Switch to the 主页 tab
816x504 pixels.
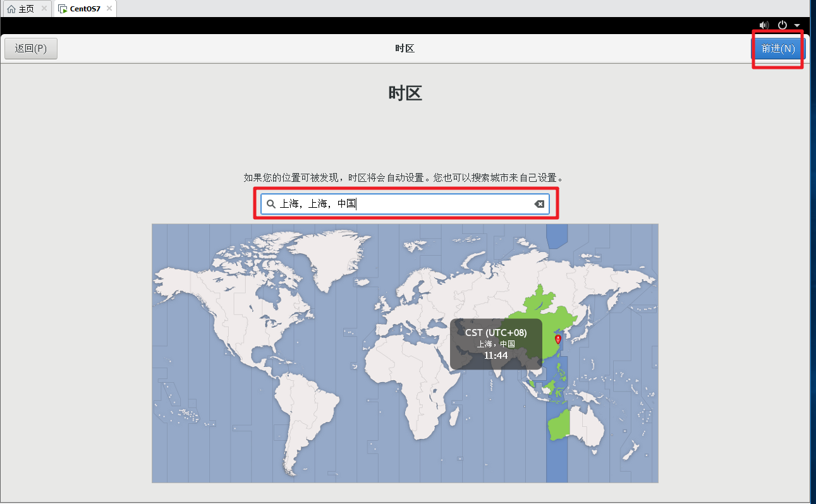pyautogui.click(x=26, y=9)
